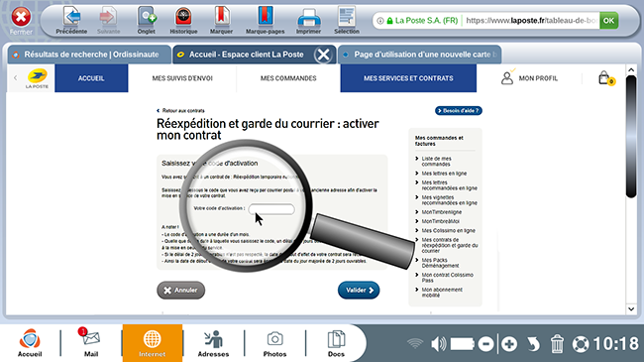Screen dimensions: 644x362
Task: Open Mes lettres en ligne link
Action: pos(444,174)
